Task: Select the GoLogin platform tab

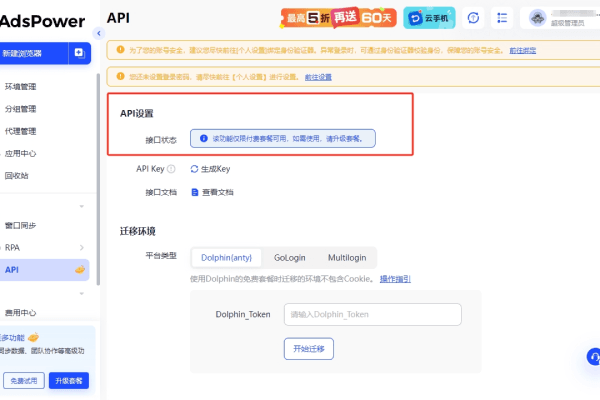Action: [290, 258]
